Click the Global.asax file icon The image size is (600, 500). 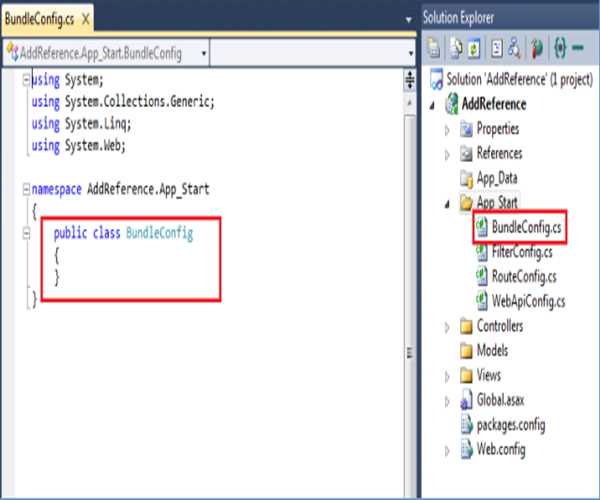point(466,400)
